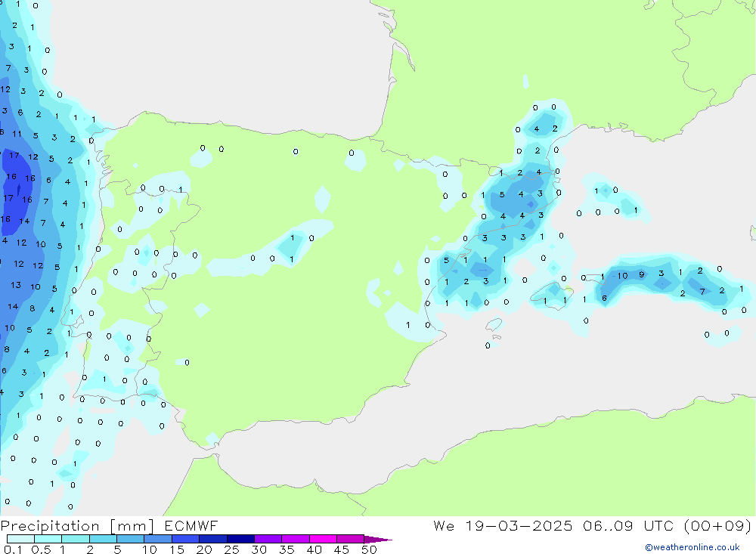The height and width of the screenshot is (554, 756).
Task: Click the 25–30 mm navy legend swatch
Action: pos(240,539)
